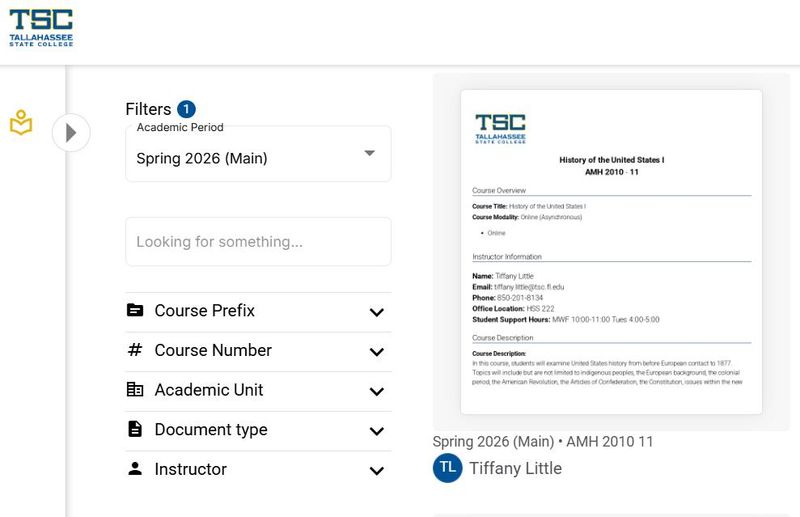Click the Tiffany Little instructor name
The height and width of the screenshot is (517, 800).
click(x=515, y=468)
